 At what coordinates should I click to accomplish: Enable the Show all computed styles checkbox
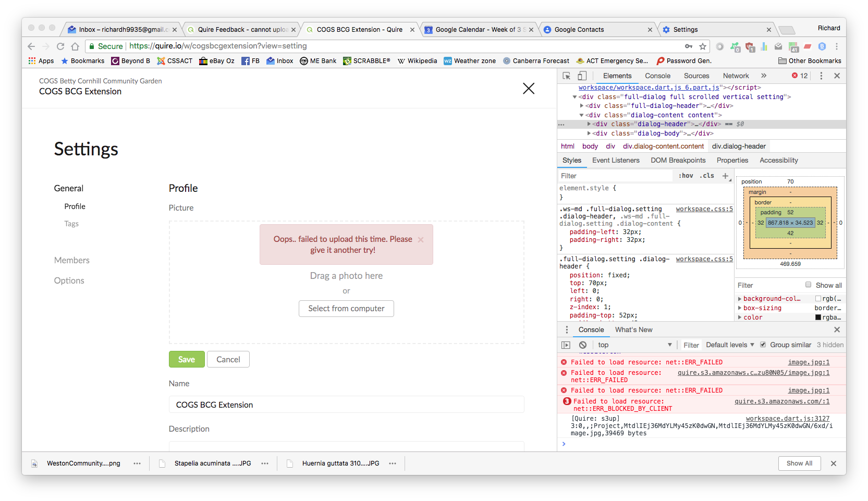[x=808, y=285]
